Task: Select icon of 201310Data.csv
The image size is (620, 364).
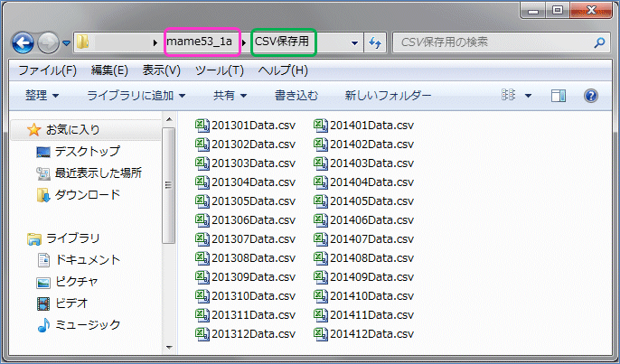Action: pyautogui.click(x=202, y=296)
